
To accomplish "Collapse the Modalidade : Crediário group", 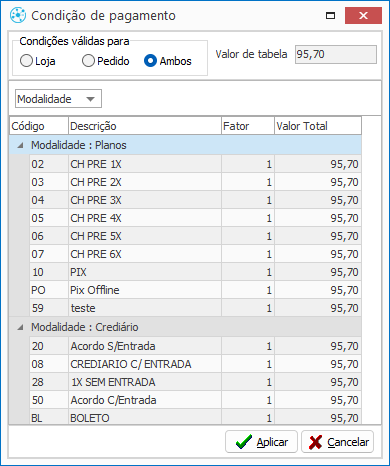I will [x=21, y=327].
